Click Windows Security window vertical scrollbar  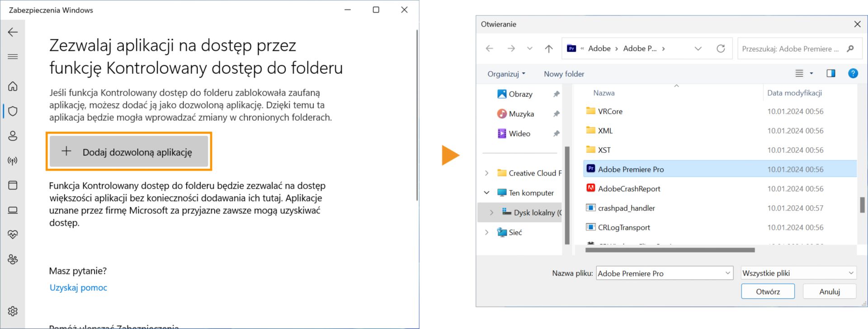pyautogui.click(x=417, y=115)
